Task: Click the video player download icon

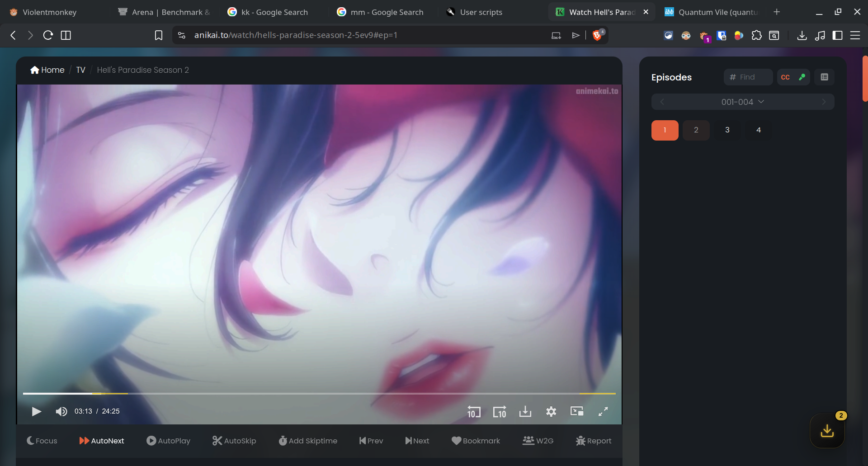Action: point(525,411)
